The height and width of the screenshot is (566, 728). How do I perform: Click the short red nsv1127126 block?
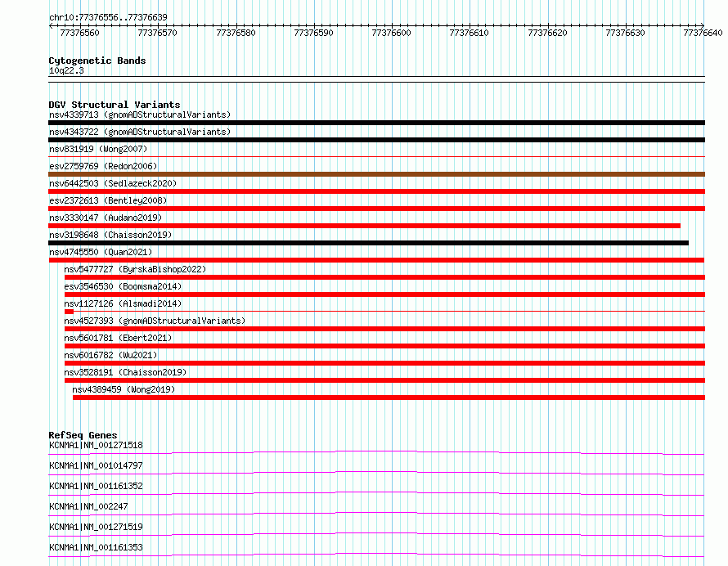click(70, 312)
